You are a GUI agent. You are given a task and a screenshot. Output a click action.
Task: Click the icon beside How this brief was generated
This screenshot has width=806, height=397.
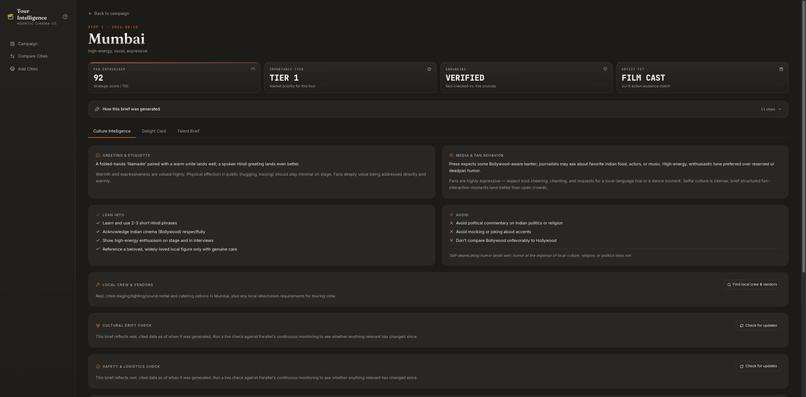(97, 109)
